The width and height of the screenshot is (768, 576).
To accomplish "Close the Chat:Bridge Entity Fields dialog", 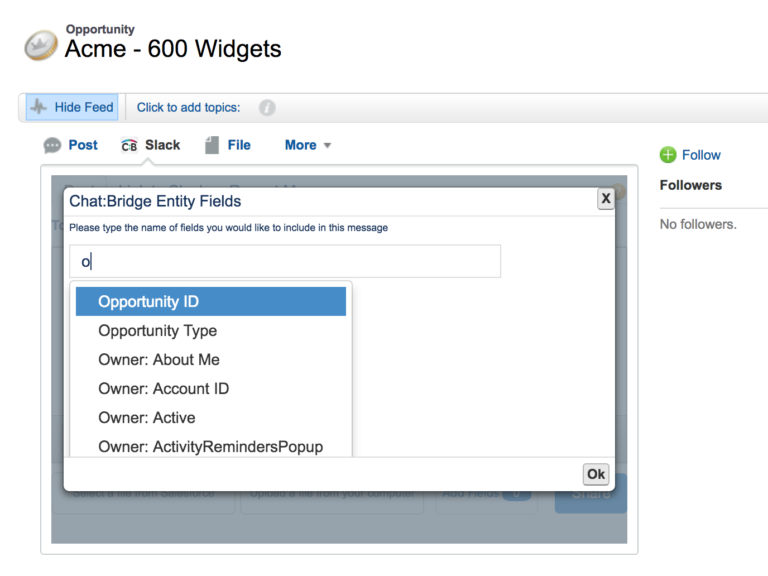I will [x=605, y=199].
